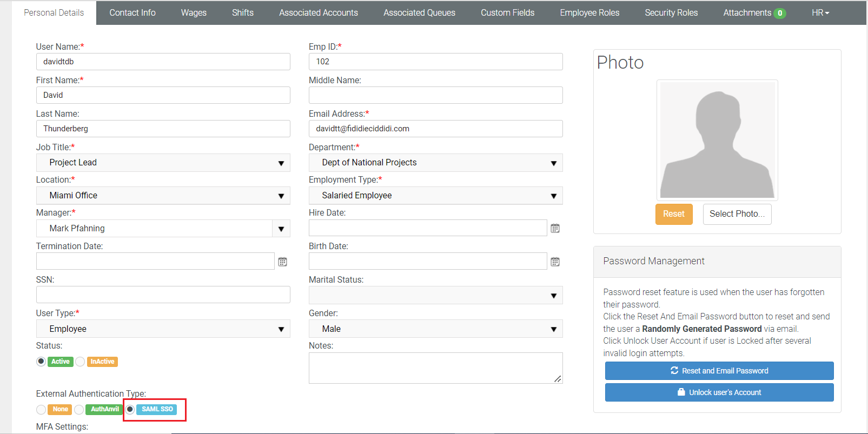Click the Hire Date input field

(x=428, y=228)
